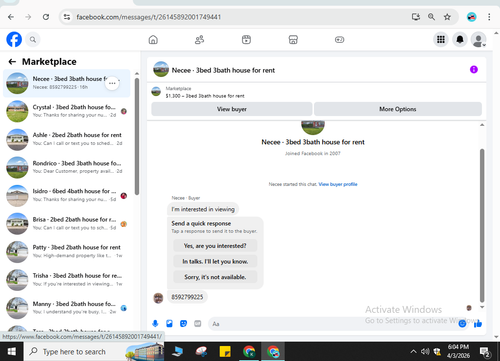Open Manny 3bed 2bath house conversation

pyautogui.click(x=67, y=308)
